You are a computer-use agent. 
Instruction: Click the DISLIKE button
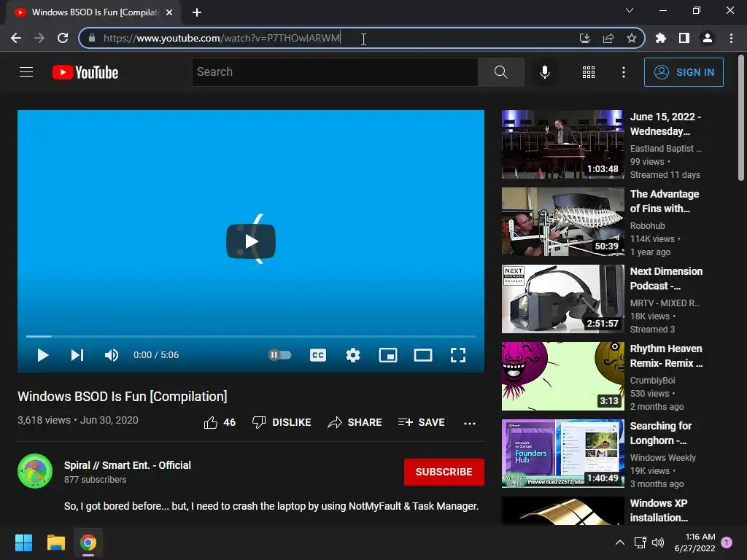(x=282, y=422)
